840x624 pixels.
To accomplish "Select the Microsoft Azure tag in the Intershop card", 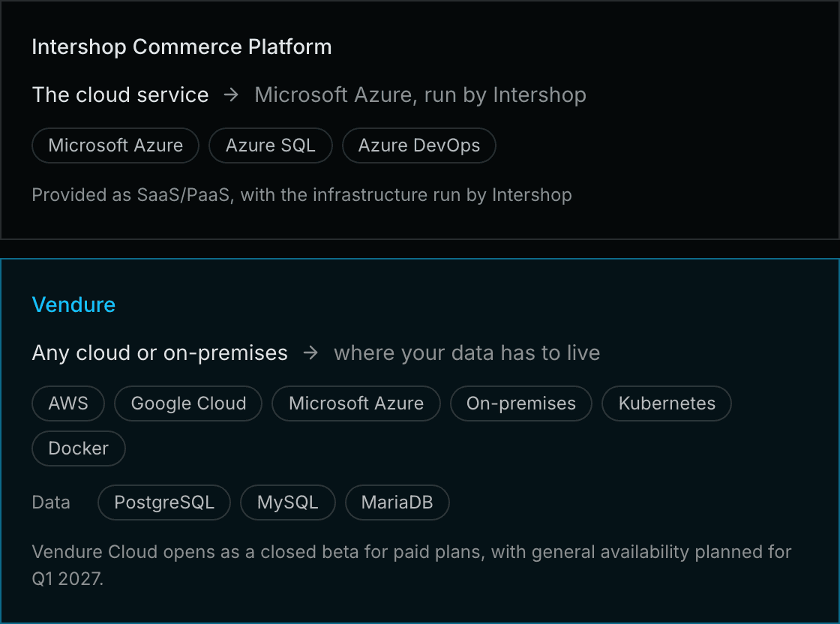I will point(115,145).
